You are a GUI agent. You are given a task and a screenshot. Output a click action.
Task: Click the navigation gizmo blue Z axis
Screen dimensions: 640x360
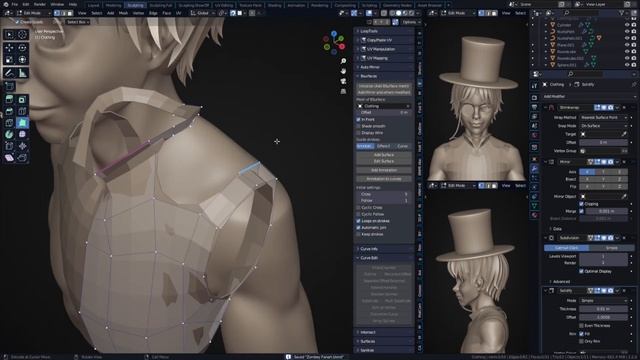click(334, 33)
